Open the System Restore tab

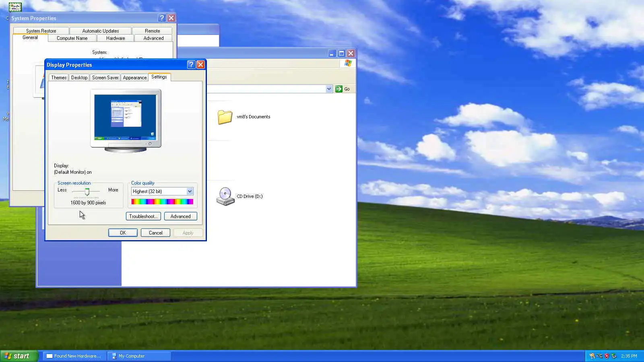(41, 31)
